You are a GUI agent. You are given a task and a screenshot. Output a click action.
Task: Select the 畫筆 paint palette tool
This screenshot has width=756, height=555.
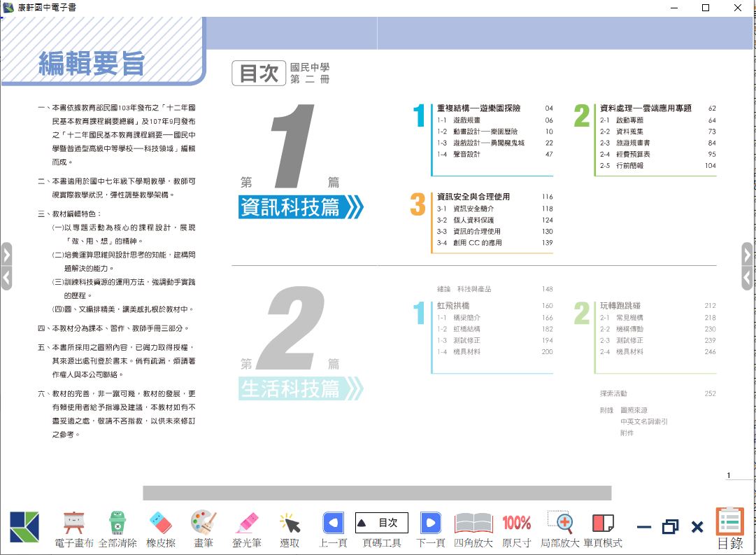click(x=204, y=523)
